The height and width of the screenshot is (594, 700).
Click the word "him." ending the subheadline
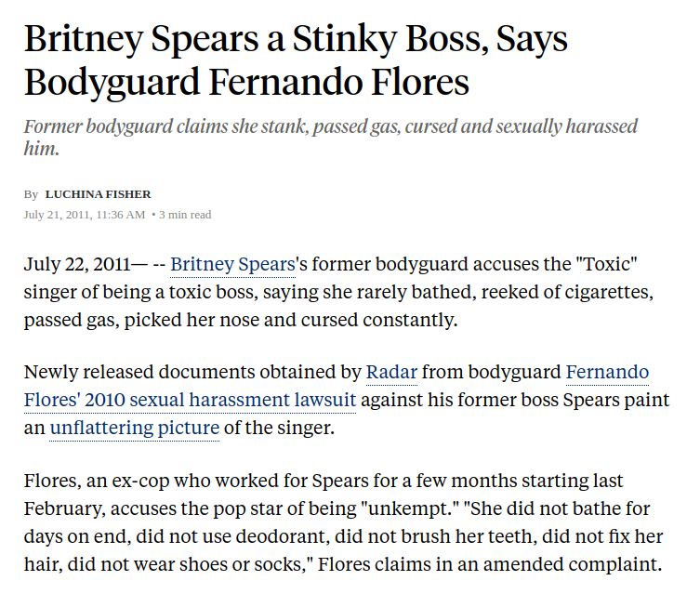42,149
